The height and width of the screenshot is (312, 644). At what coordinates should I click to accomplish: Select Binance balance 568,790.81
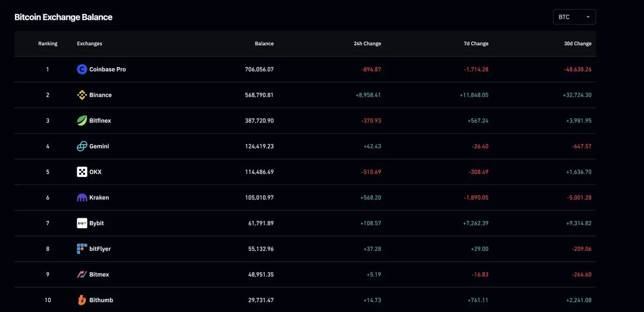(259, 95)
